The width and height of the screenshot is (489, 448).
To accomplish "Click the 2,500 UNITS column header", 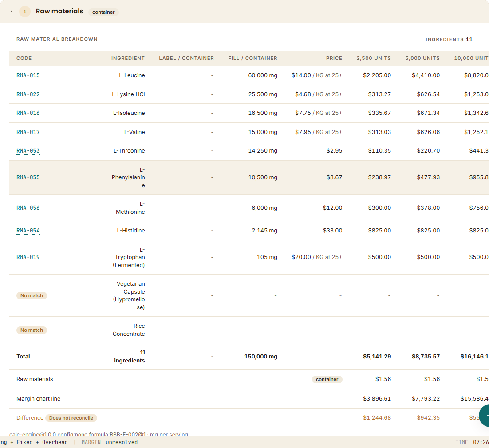I will point(374,58).
